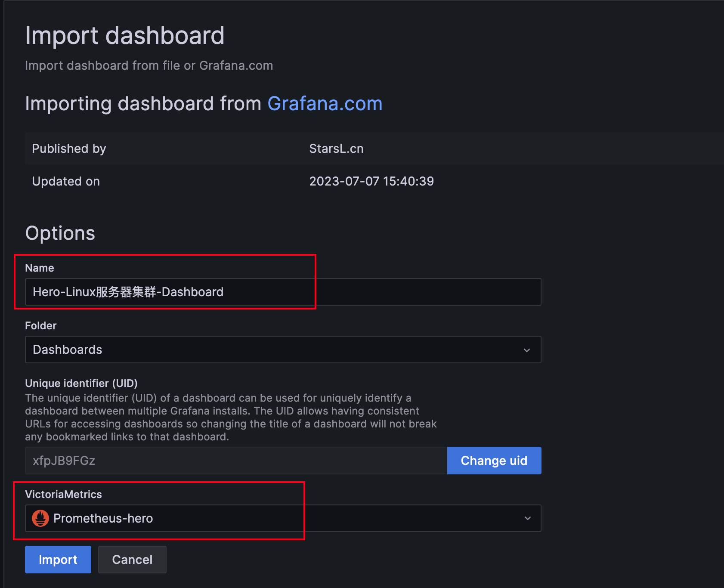
Task: Select the StarsL.cn publisher text
Action: coord(336,149)
